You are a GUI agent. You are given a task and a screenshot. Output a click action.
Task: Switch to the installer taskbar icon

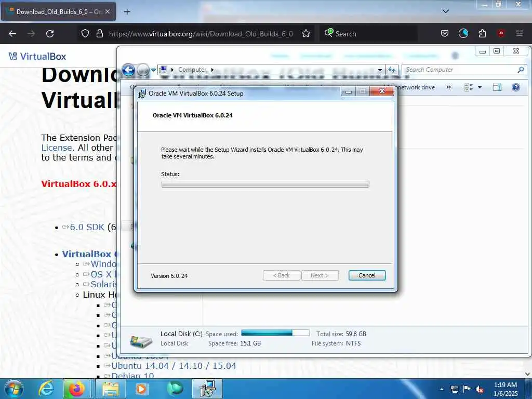click(x=207, y=389)
